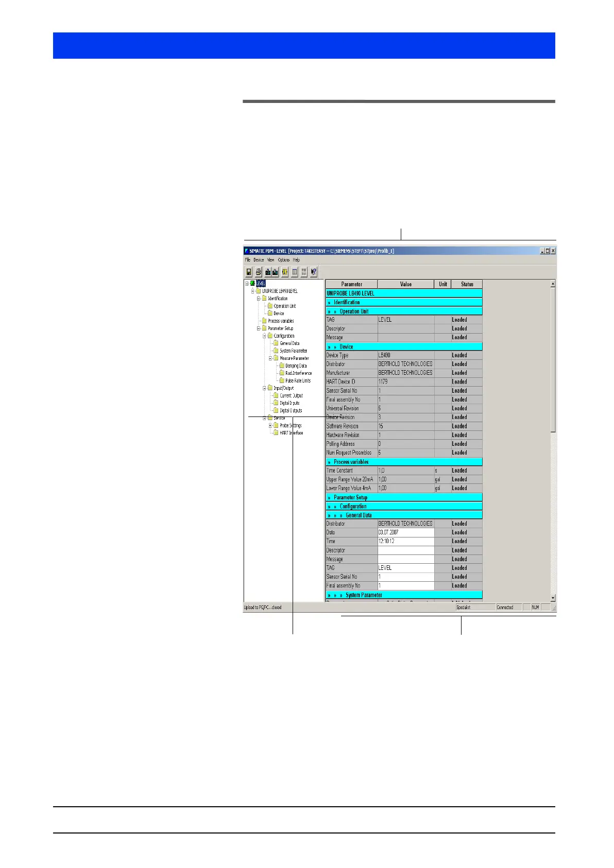614x868 pixels.
Task: Click the Print toolbar icon
Action: click(x=258, y=272)
